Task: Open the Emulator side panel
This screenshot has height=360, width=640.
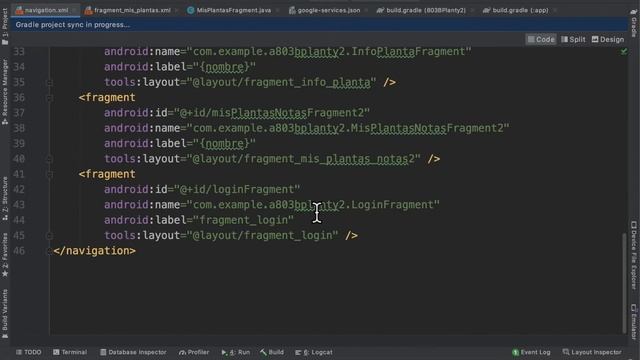Action: [634, 321]
